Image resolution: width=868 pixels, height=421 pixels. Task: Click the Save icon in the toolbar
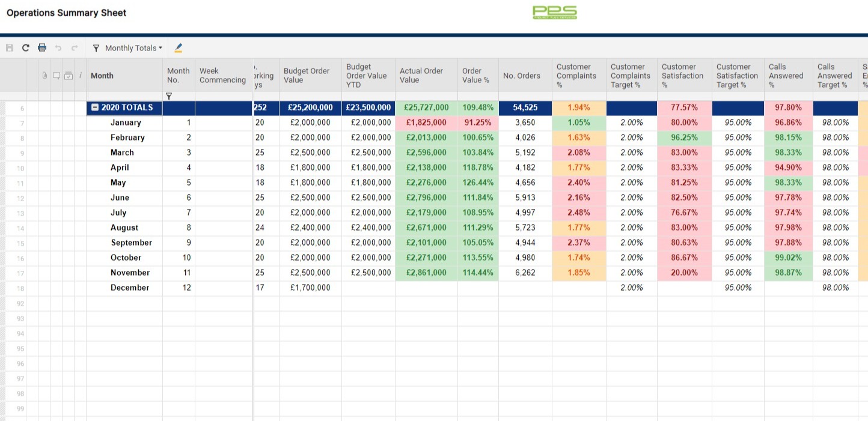pos(10,48)
